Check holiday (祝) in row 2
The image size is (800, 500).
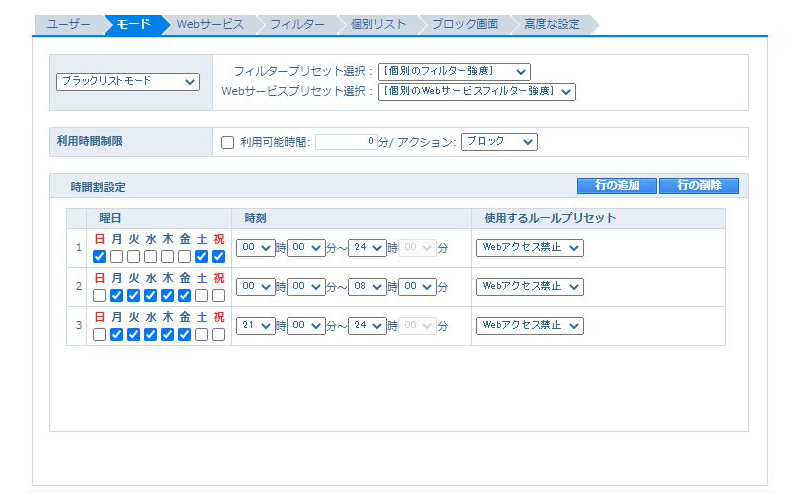tap(218, 295)
